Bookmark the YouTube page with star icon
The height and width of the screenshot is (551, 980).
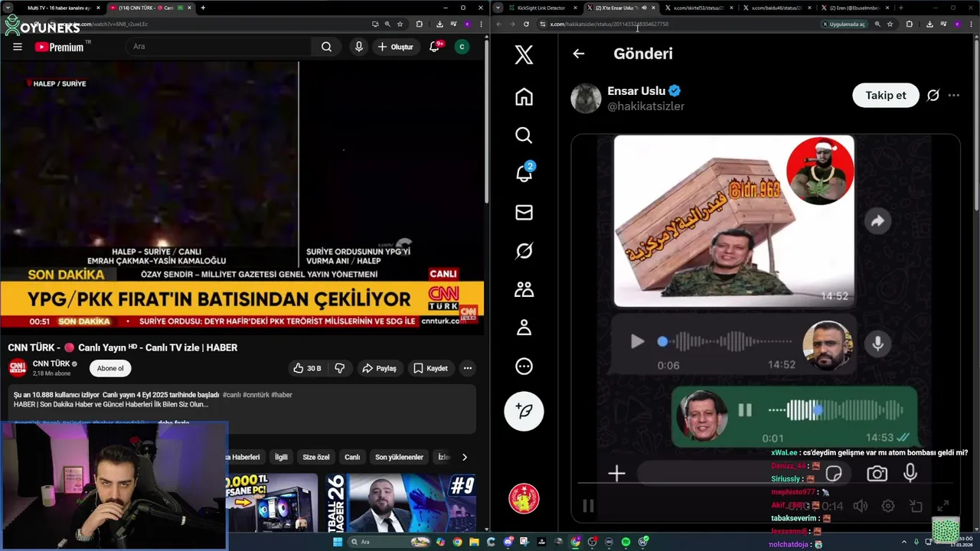[400, 24]
